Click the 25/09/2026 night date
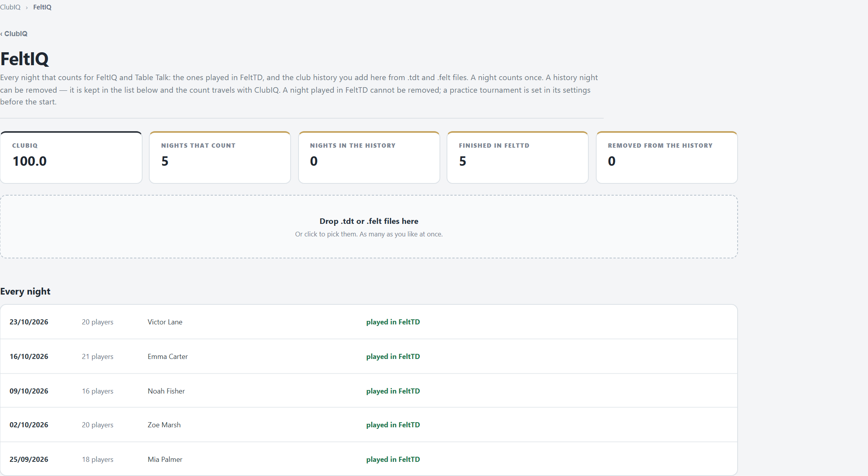This screenshot has height=476, width=868. pyautogui.click(x=29, y=460)
